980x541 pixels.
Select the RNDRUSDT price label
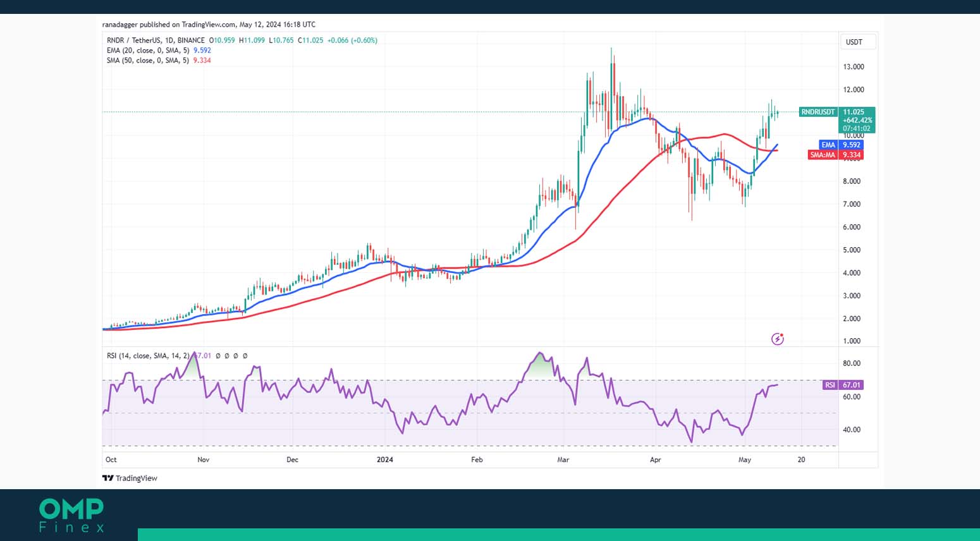tap(818, 112)
